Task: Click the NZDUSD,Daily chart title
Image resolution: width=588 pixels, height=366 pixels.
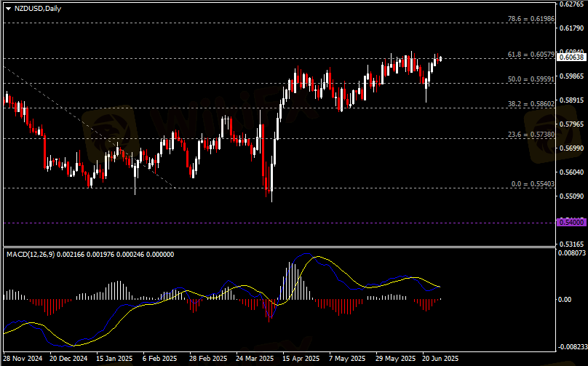Action: (x=38, y=9)
